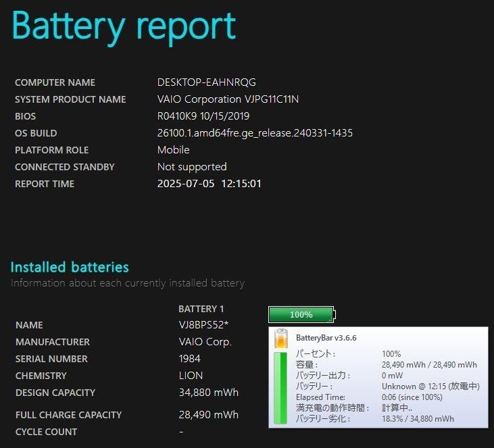Click the chemistry value LION

coord(191,376)
